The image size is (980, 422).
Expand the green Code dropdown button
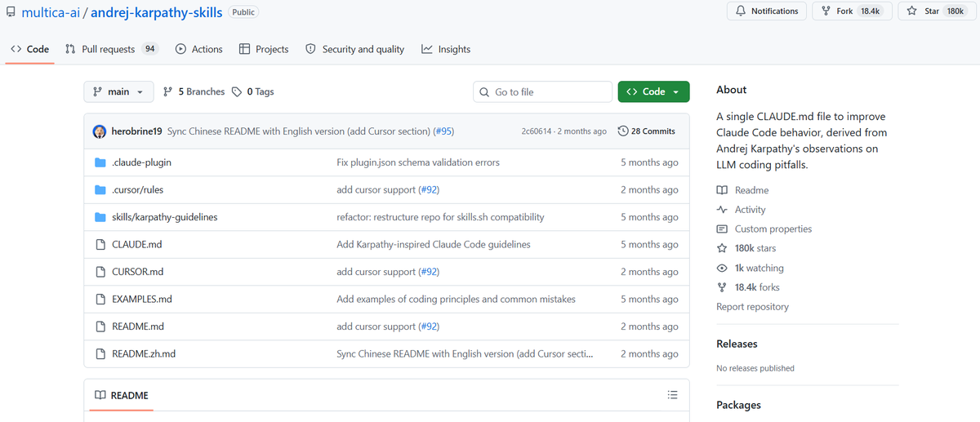653,91
